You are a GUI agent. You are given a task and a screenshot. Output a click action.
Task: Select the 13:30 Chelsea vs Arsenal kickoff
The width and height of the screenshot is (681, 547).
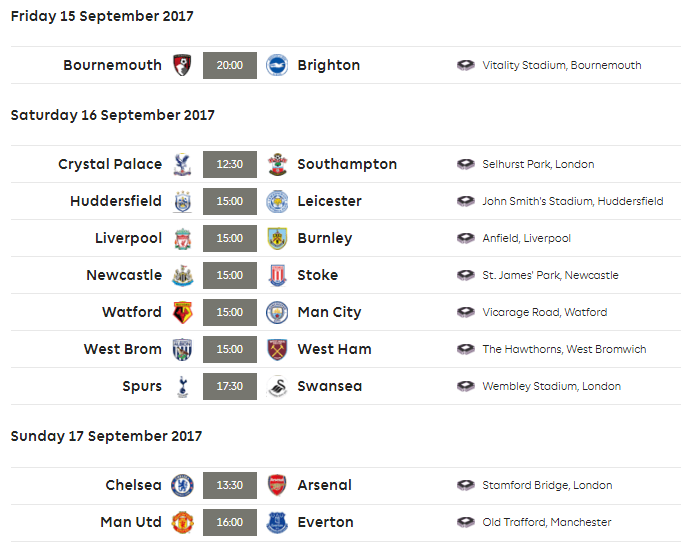pyautogui.click(x=230, y=485)
